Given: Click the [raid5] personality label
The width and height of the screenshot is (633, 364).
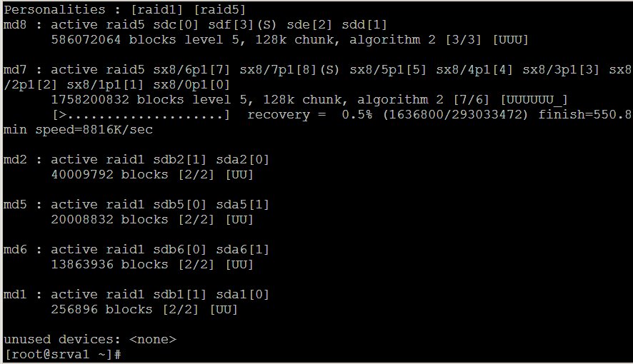Looking at the screenshot, I should 219,10.
